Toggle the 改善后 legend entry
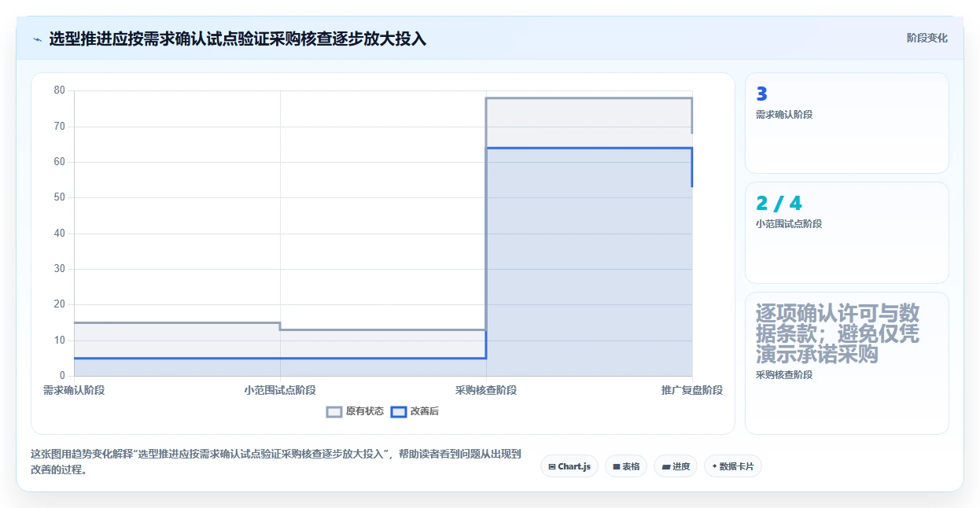 (x=414, y=411)
